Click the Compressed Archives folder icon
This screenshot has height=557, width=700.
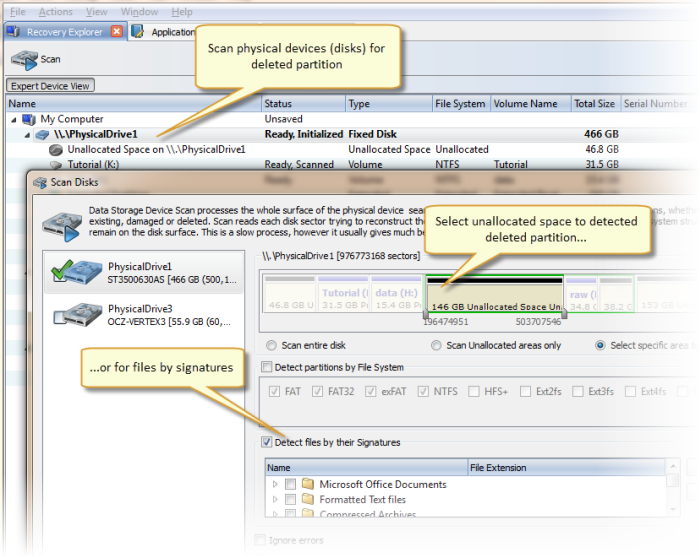tap(307, 513)
